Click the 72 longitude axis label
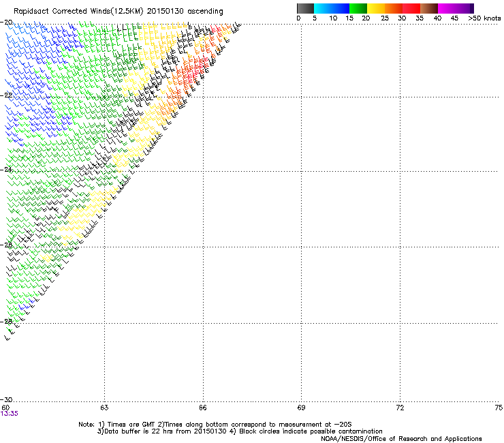 tap(400, 408)
